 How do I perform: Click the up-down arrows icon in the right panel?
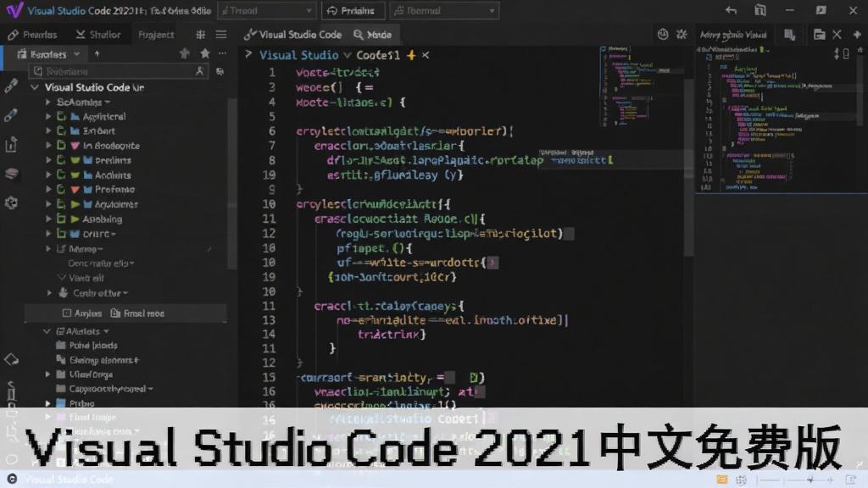837,53
